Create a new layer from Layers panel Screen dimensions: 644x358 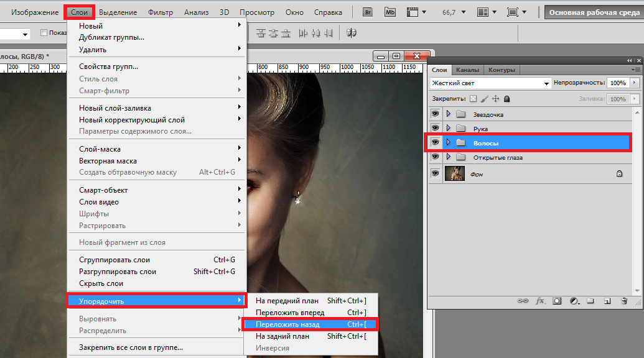click(x=607, y=301)
